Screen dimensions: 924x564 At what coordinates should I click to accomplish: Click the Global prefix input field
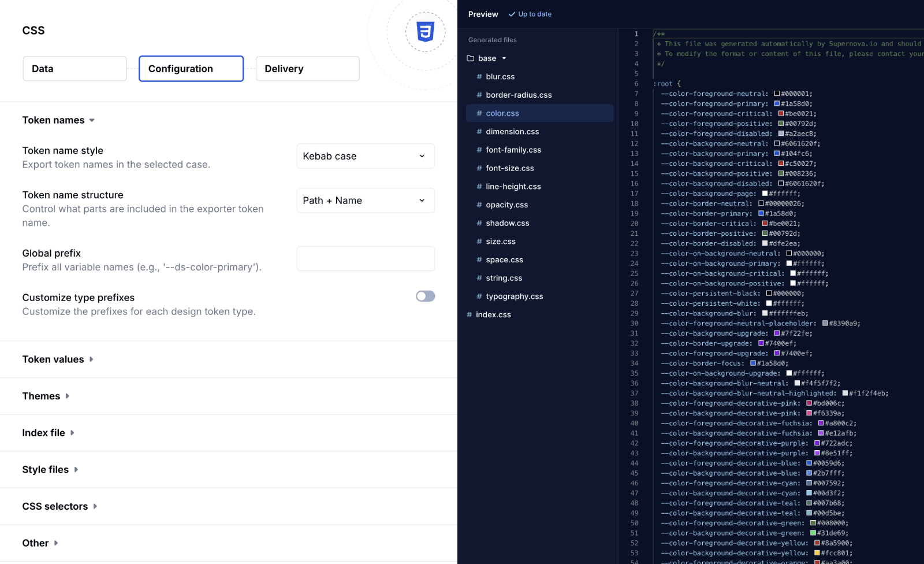366,259
